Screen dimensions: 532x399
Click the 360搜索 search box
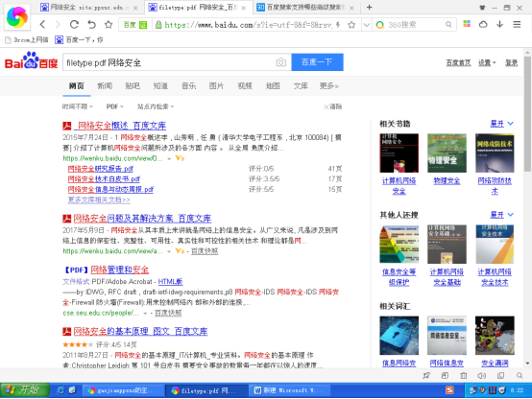coord(414,24)
